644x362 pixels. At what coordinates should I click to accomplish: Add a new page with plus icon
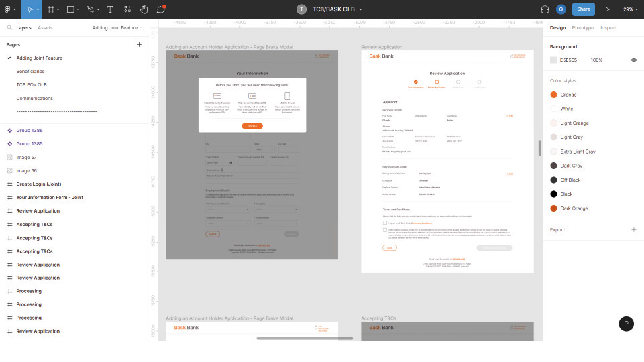click(139, 44)
